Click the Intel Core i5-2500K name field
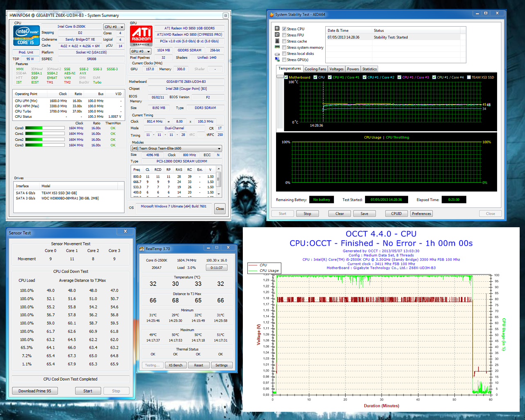525x420 pixels. (71, 27)
